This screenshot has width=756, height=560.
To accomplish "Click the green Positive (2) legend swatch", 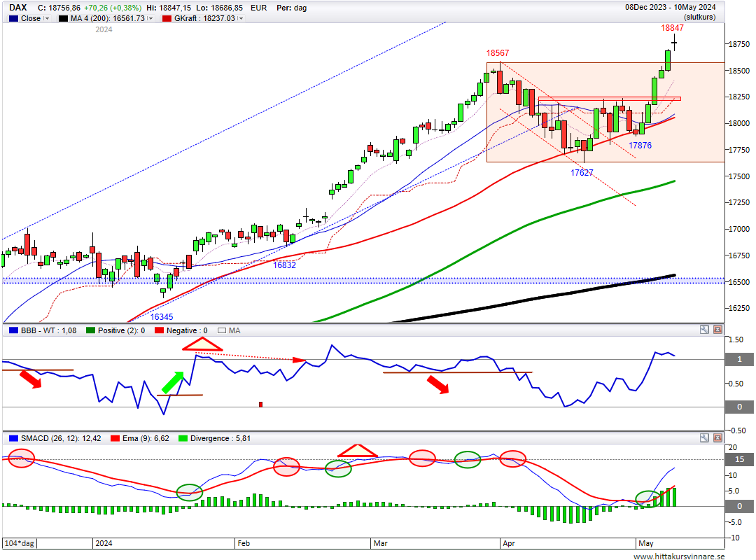I will tap(90, 330).
